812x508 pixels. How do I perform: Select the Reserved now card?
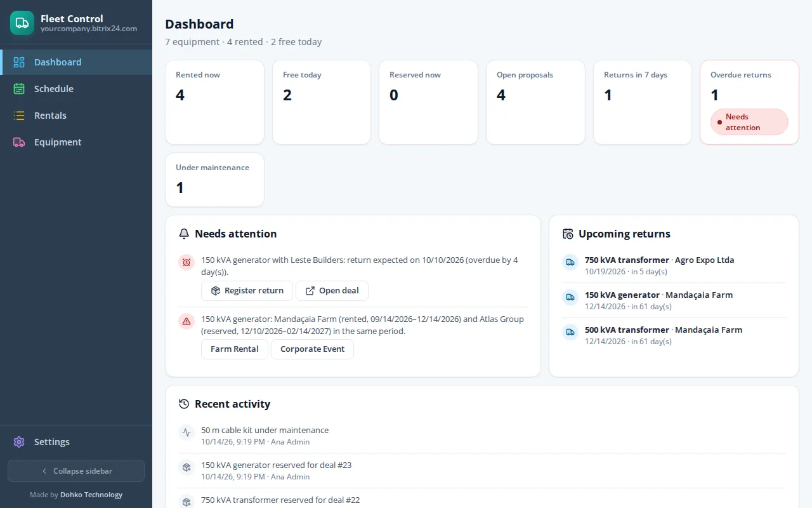(428, 102)
